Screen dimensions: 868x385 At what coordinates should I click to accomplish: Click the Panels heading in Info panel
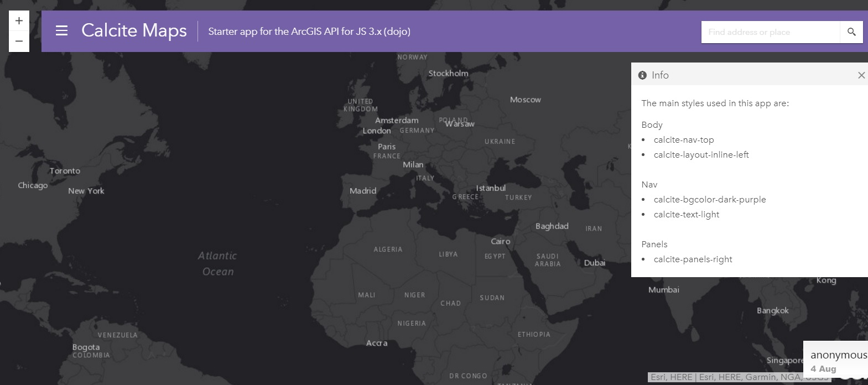[x=654, y=244]
